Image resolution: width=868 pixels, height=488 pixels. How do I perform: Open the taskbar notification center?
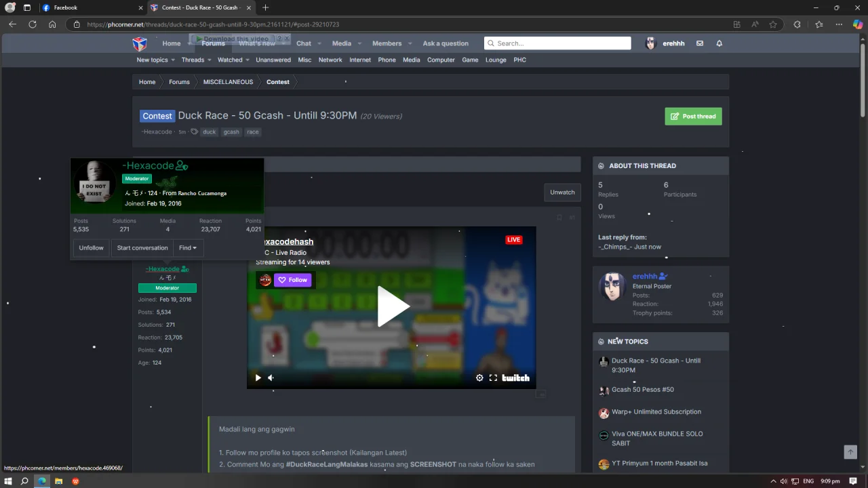tap(853, 481)
